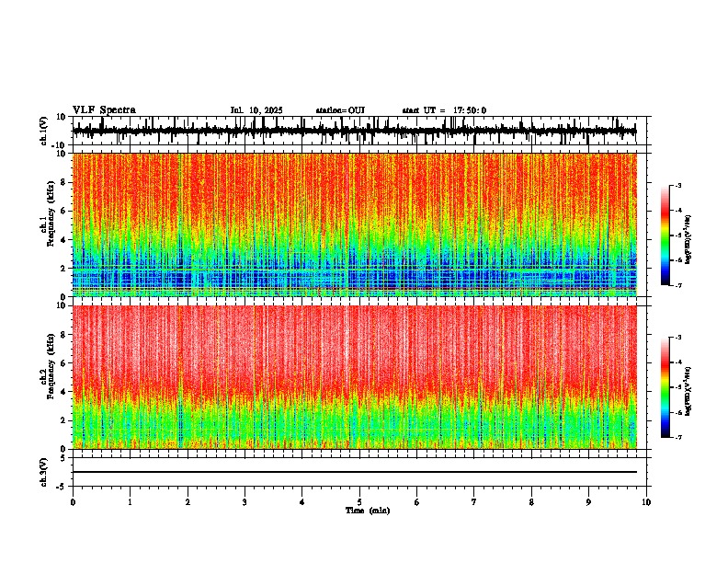The image size is (728, 563).
Task: Click time axis tick label "6"
Action: click(417, 502)
